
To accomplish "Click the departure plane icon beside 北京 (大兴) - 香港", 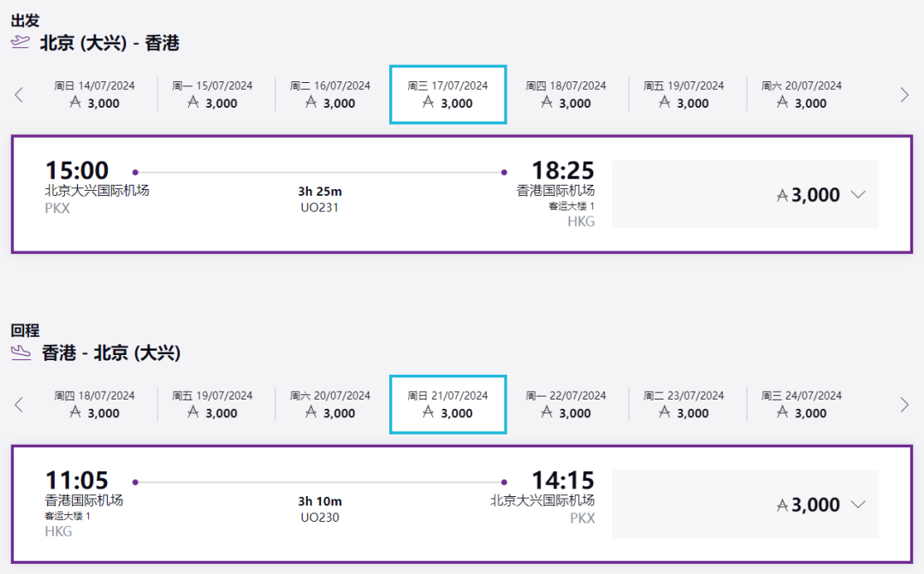I will coord(21,43).
